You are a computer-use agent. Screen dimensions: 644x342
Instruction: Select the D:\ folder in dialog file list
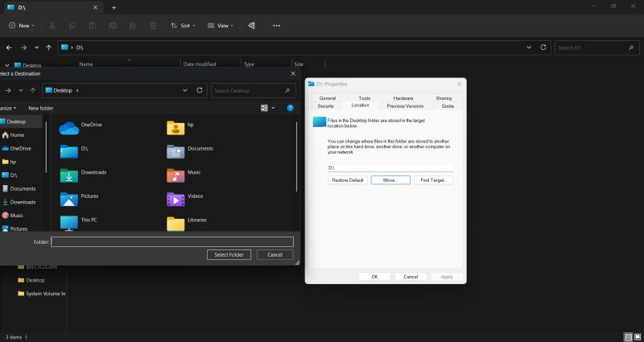point(74,151)
